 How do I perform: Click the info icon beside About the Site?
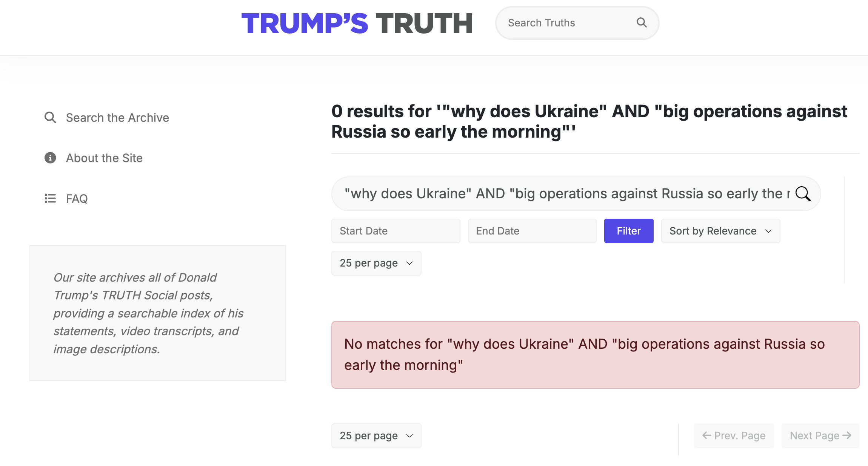point(50,158)
